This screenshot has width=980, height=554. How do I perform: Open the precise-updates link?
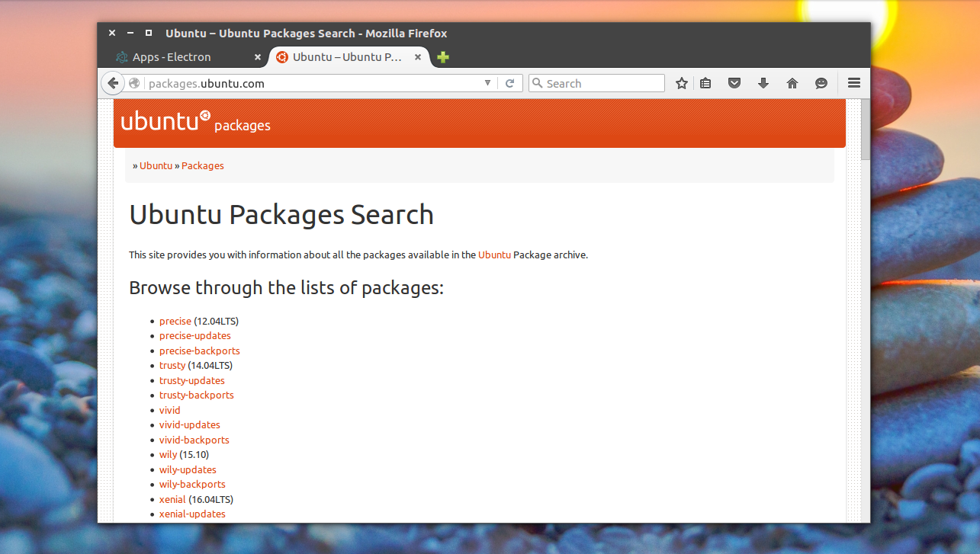coord(195,335)
